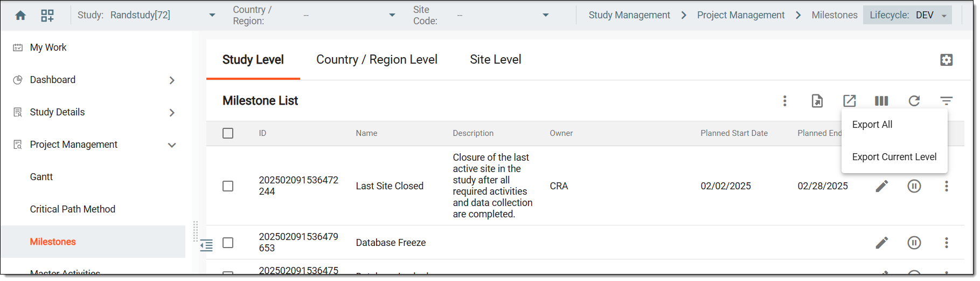The image size is (980, 281).
Task: Edit the Database Freeze milestone
Action: [x=882, y=243]
